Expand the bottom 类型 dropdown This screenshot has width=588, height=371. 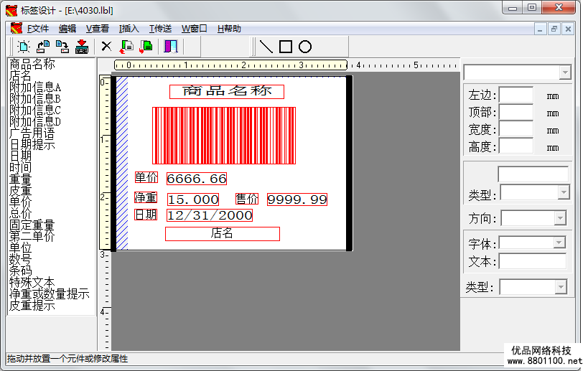(561, 287)
